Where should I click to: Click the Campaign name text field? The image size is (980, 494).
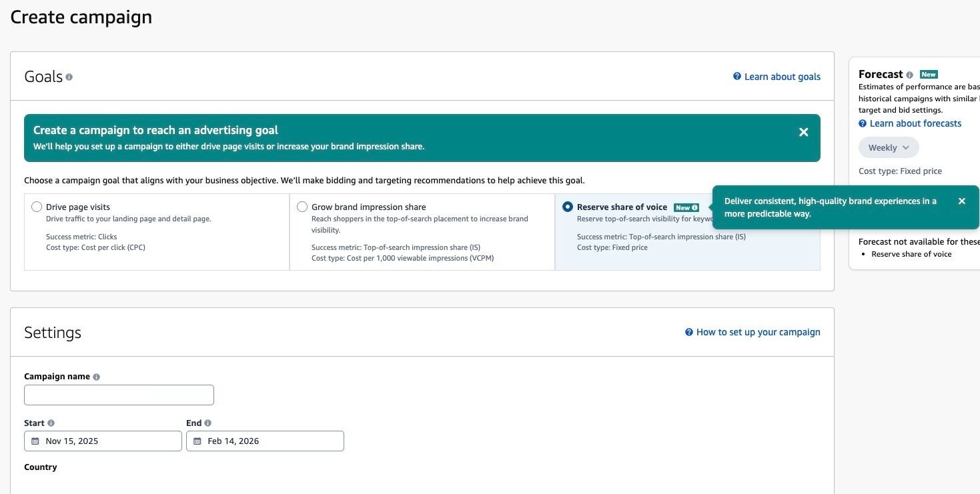pos(119,395)
